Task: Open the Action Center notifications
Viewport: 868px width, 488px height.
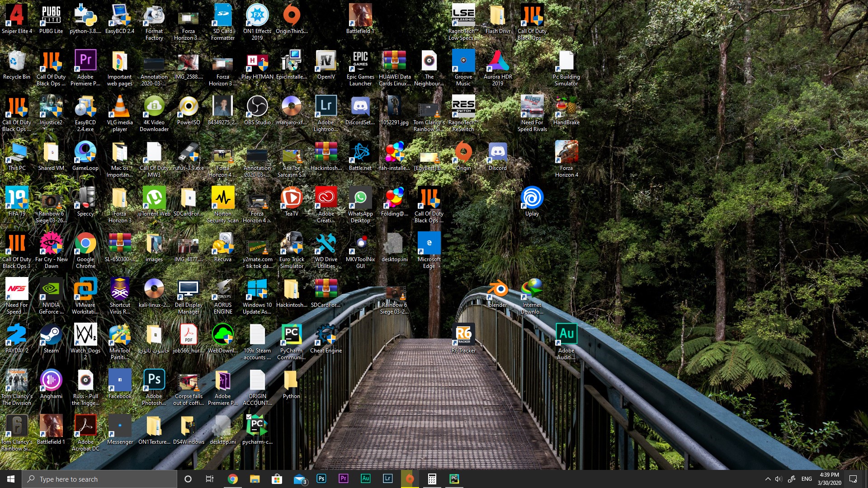Action: pyautogui.click(x=853, y=479)
